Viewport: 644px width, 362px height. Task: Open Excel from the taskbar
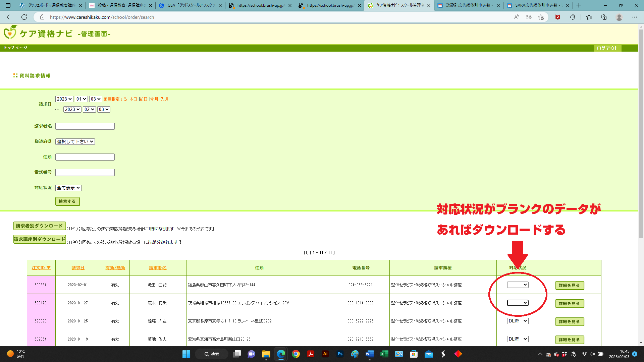(x=384, y=354)
